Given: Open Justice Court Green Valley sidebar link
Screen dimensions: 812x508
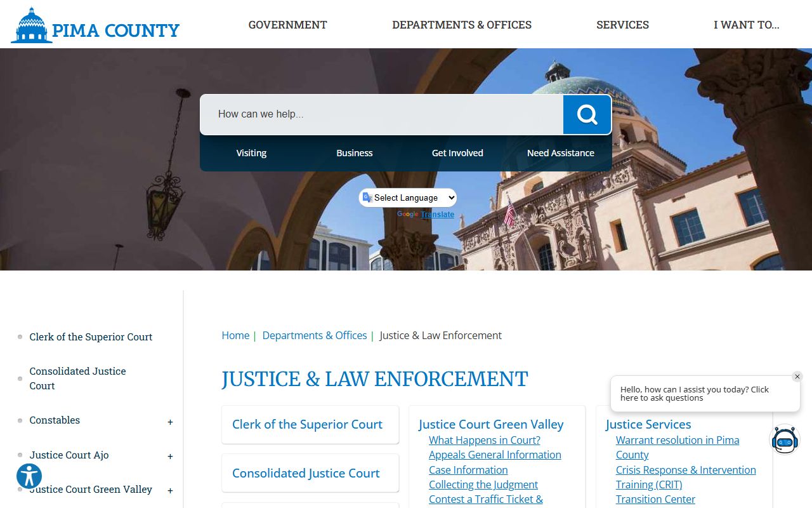Looking at the screenshot, I should click(x=91, y=489).
